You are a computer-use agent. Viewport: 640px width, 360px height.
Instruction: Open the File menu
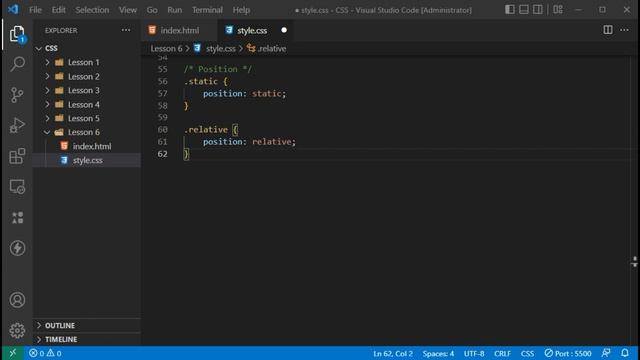[36, 10]
